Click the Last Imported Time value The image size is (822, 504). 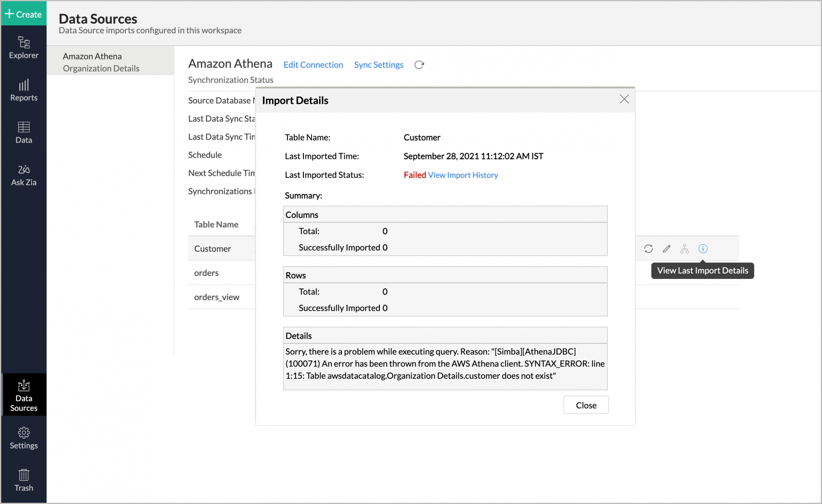click(473, 156)
